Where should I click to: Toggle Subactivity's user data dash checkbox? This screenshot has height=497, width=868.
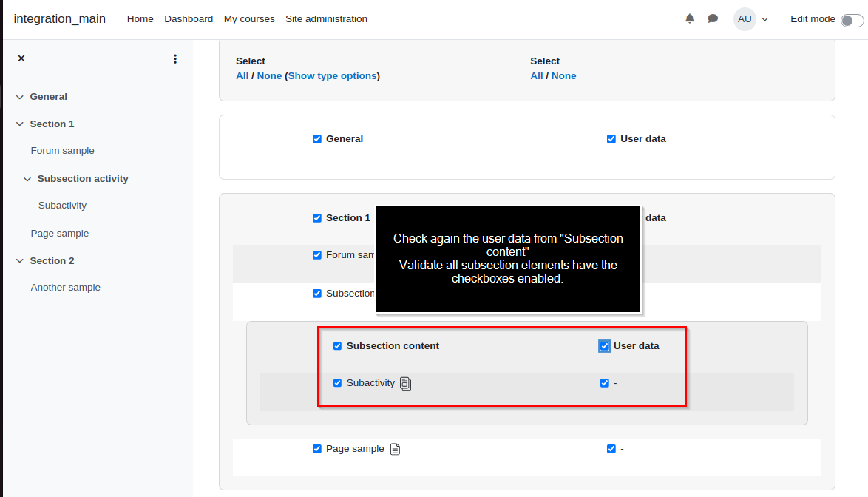coord(605,383)
